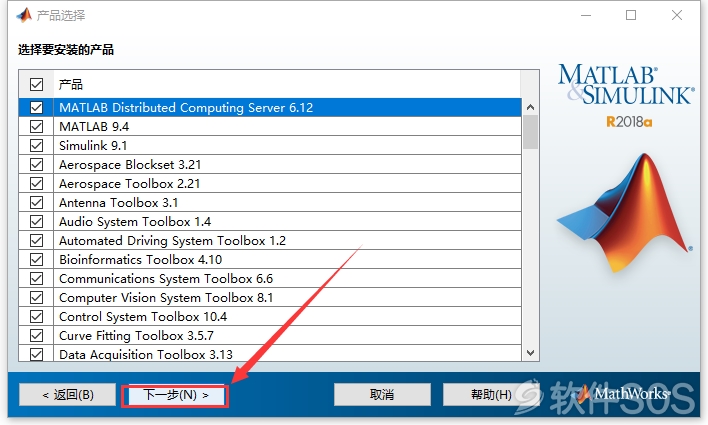
Task: Toggle Computer Vision System Toolbox 8.1 checkbox
Action: [x=36, y=297]
